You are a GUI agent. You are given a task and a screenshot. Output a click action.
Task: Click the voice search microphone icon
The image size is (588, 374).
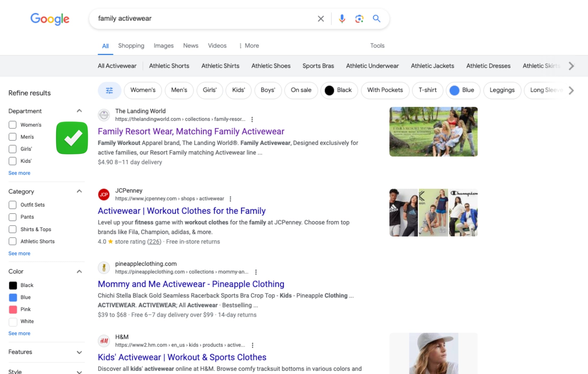click(x=342, y=18)
